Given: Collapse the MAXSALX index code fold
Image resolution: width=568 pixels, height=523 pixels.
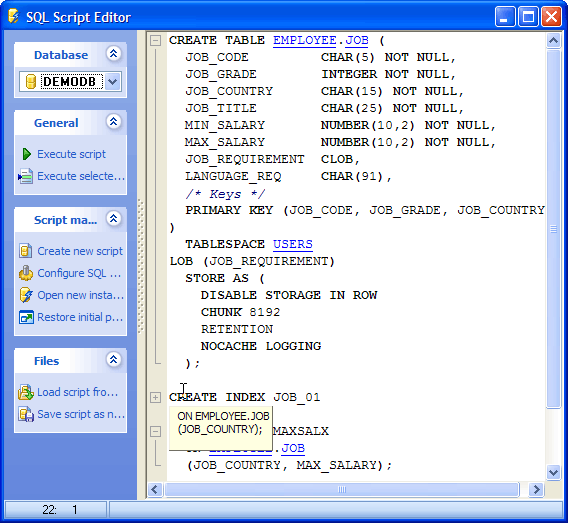Looking at the screenshot, I should [x=155, y=431].
